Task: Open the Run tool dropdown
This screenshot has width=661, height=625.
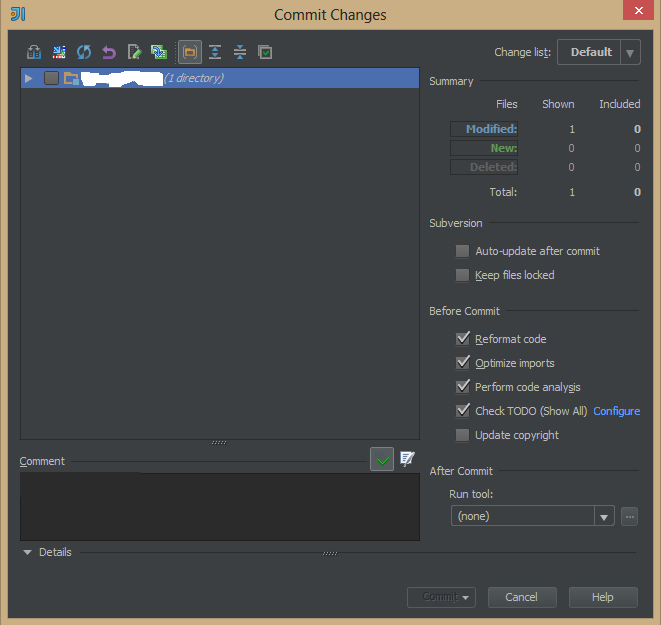Action: [x=604, y=516]
